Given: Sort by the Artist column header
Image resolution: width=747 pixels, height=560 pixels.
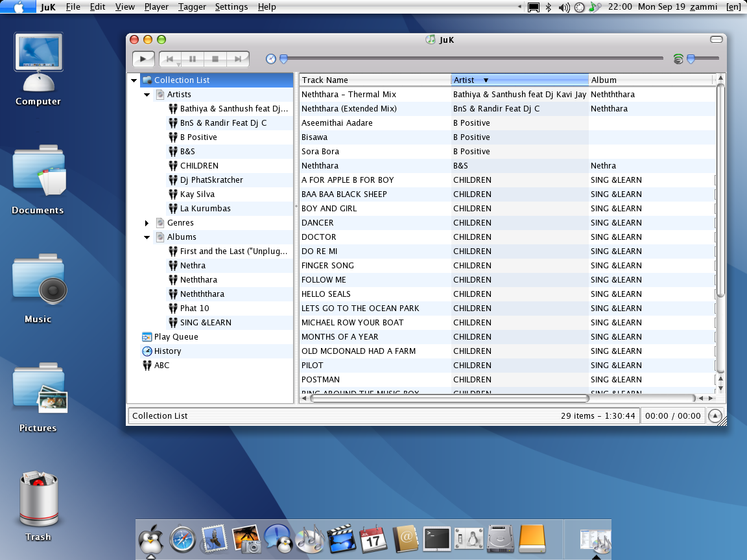Looking at the screenshot, I should point(520,80).
